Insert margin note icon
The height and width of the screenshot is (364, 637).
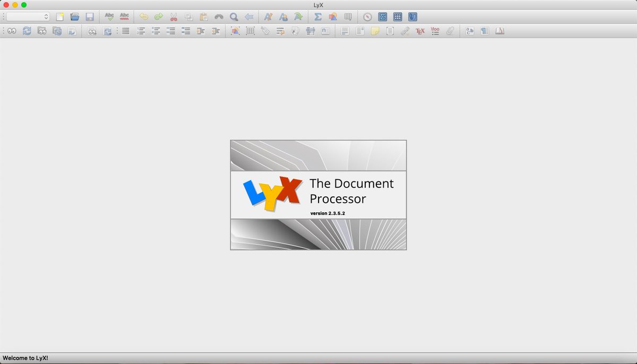pos(360,31)
